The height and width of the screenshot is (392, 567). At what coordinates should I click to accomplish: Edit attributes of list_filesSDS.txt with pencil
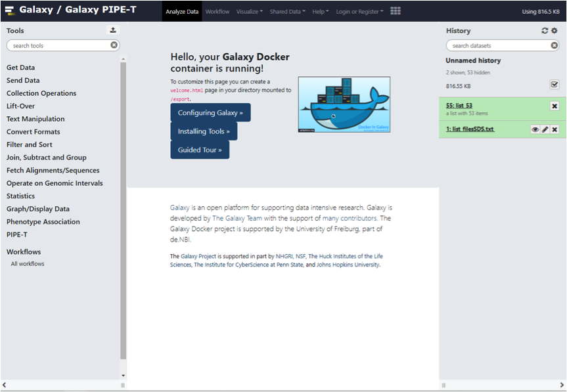coord(545,129)
